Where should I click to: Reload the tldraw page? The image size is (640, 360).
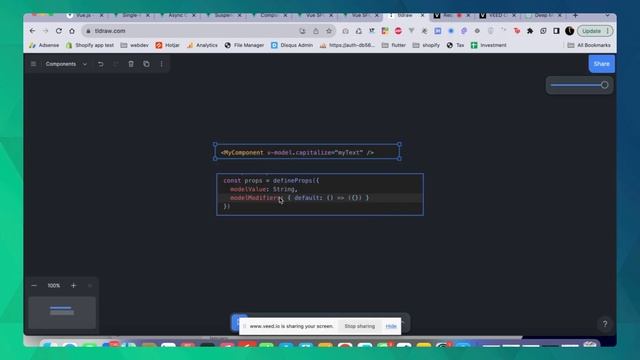[x=59, y=31]
